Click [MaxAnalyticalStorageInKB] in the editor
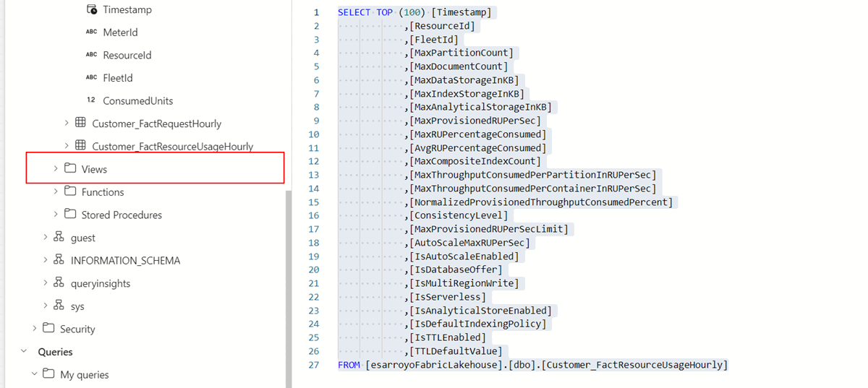Screen dimensions: 868x388 coord(480,107)
